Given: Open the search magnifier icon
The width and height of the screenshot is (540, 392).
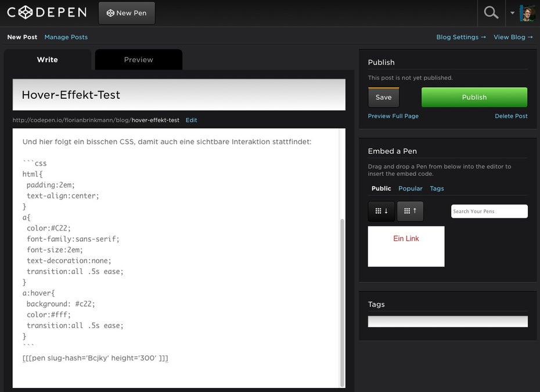Looking at the screenshot, I should pos(491,13).
